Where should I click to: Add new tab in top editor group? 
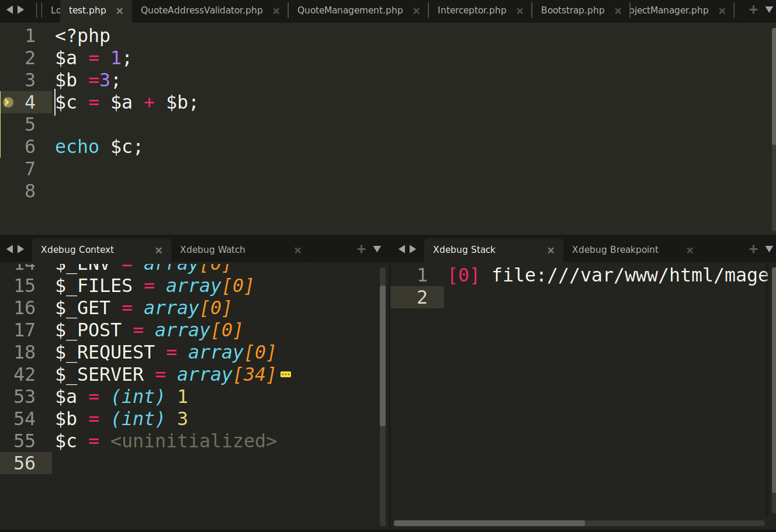[x=753, y=10]
